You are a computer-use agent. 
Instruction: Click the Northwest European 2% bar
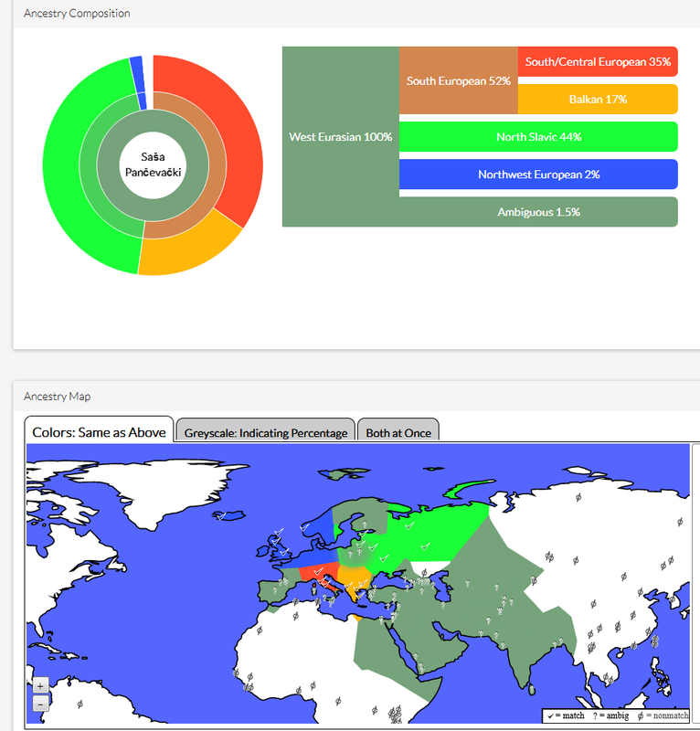(538, 175)
